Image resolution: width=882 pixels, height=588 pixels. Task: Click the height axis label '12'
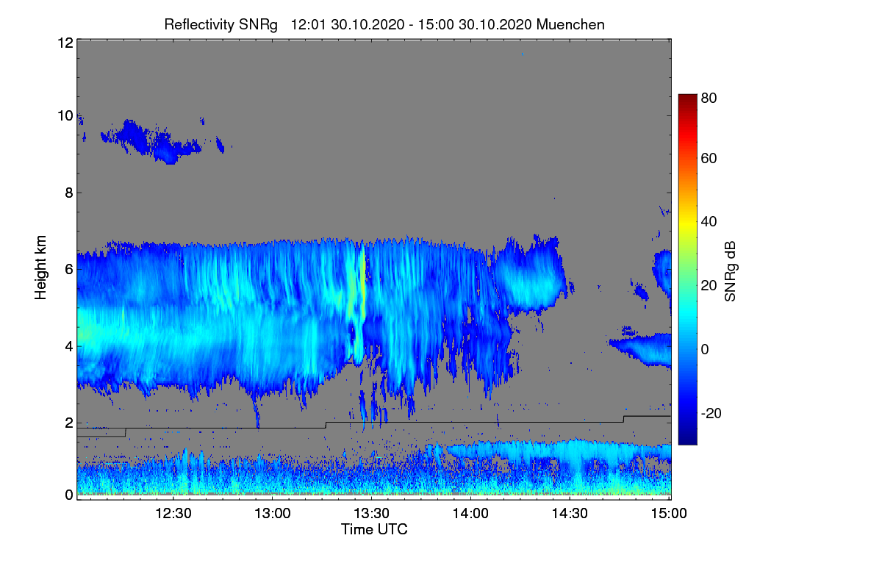65,43
